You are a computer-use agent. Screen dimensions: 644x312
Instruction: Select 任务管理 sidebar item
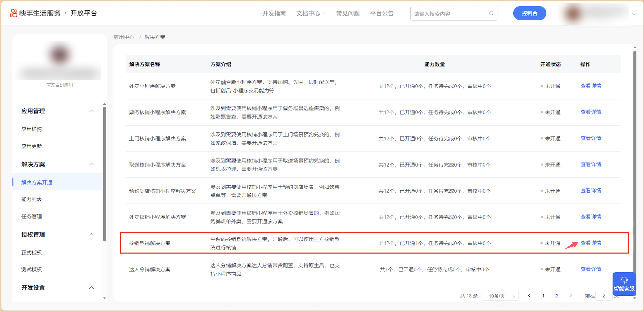coord(32,216)
